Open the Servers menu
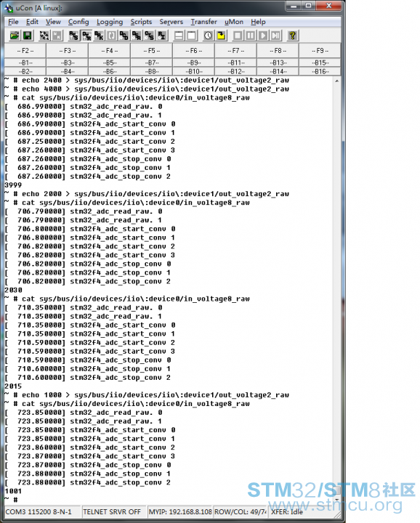This screenshot has height=523, width=420. 171,22
